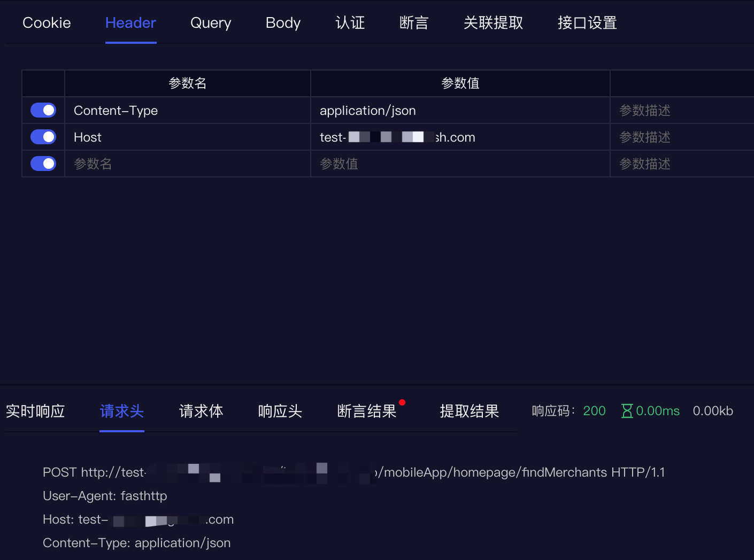View the 请求体 tab
Viewport: 754px width, 560px height.
(201, 411)
